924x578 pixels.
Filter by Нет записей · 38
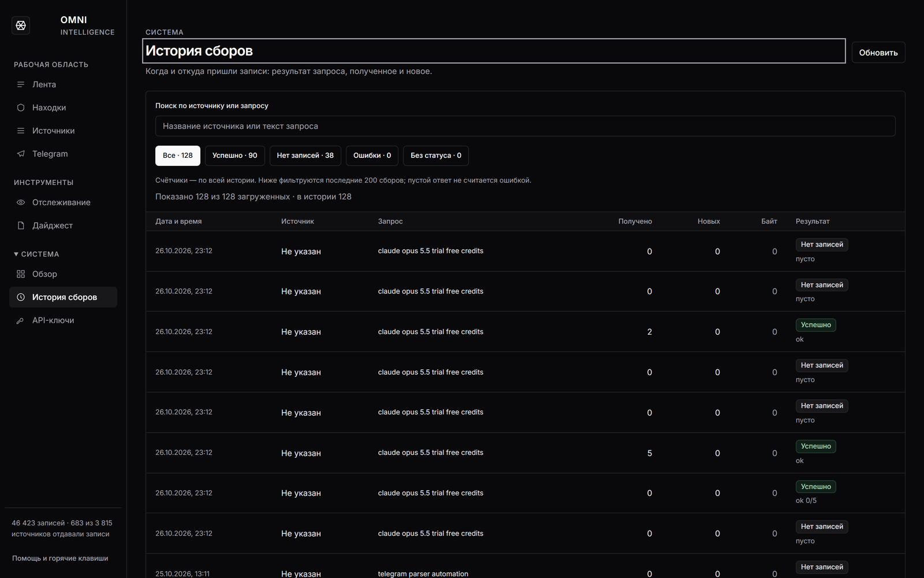305,155
